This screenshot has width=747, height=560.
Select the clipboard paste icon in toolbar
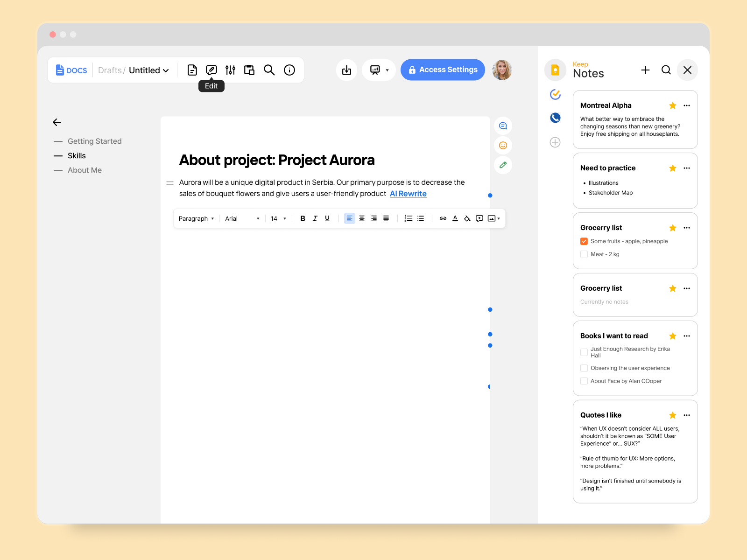point(249,70)
